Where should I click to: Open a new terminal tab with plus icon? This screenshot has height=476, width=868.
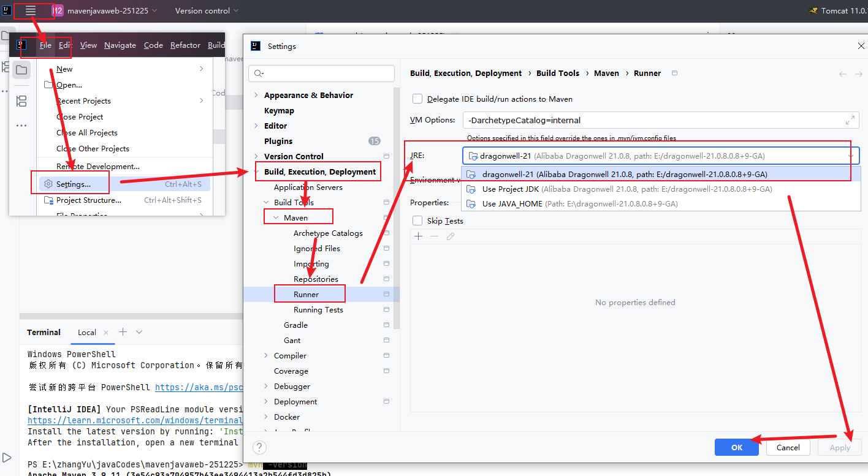point(123,332)
